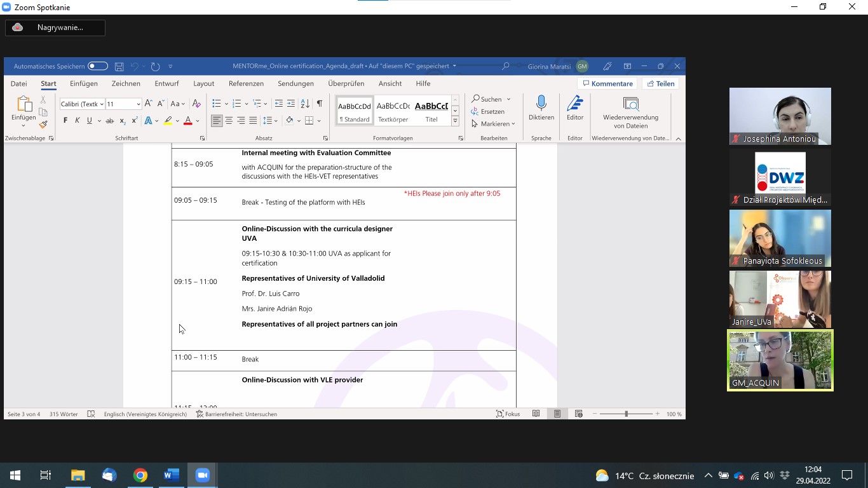Image resolution: width=868 pixels, height=488 pixels.
Task: Toggle subscript x2 formatting
Action: pos(123,121)
